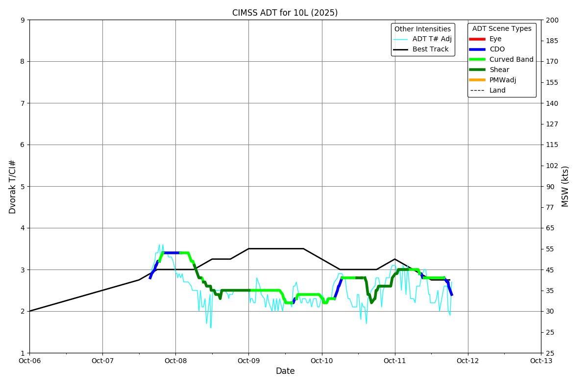Pick the blue CDO legend line swatch
The width and height of the screenshot is (588, 392).
point(477,49)
